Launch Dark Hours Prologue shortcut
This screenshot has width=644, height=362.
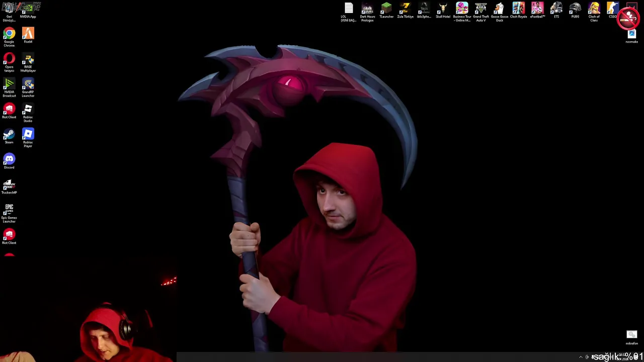coord(367,12)
